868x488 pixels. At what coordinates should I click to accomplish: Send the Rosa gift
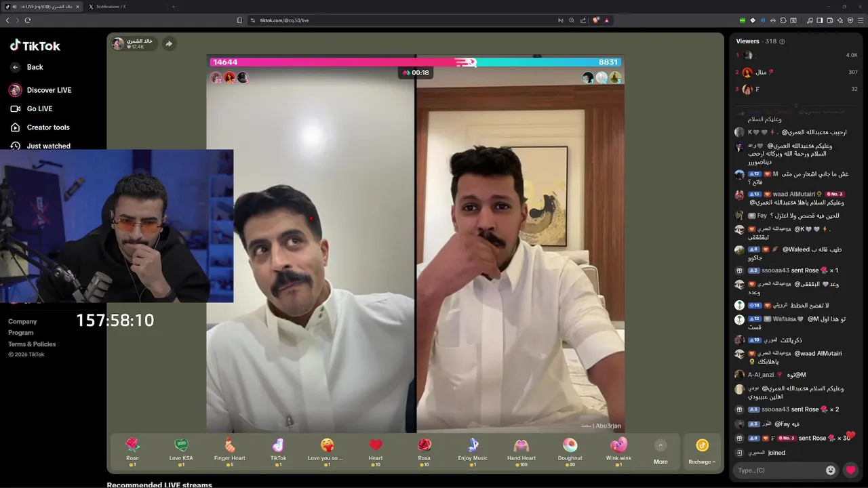point(425,452)
